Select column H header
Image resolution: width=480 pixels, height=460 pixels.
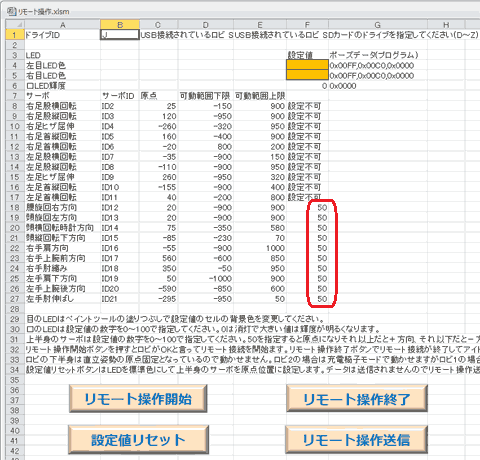(x=446, y=25)
